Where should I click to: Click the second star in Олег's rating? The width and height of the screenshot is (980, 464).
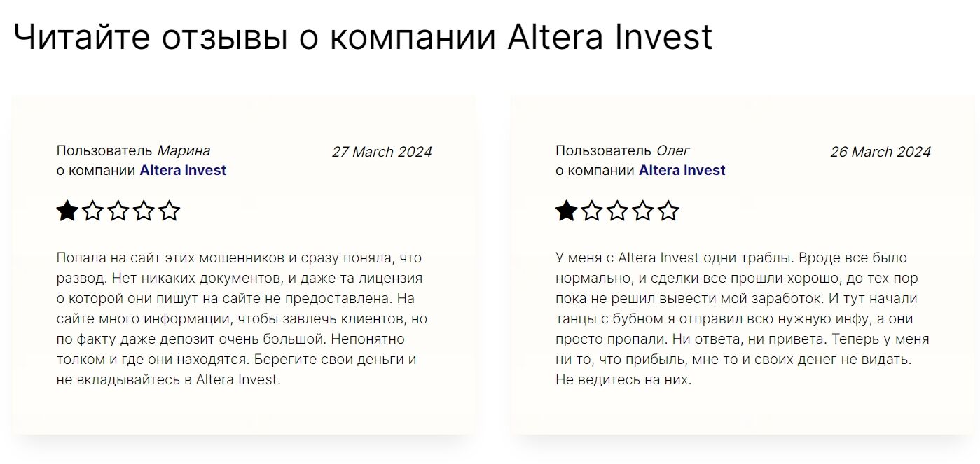coord(592,211)
